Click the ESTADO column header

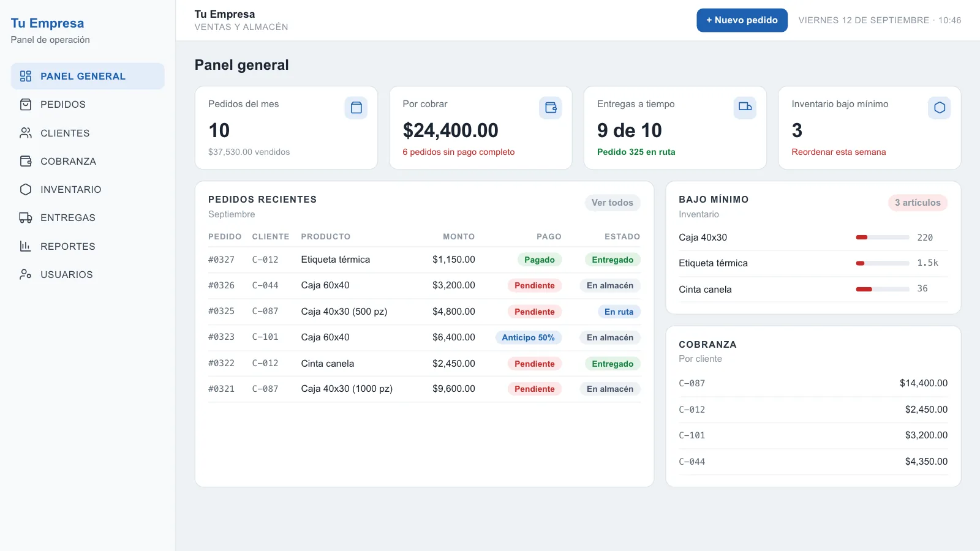tap(622, 236)
